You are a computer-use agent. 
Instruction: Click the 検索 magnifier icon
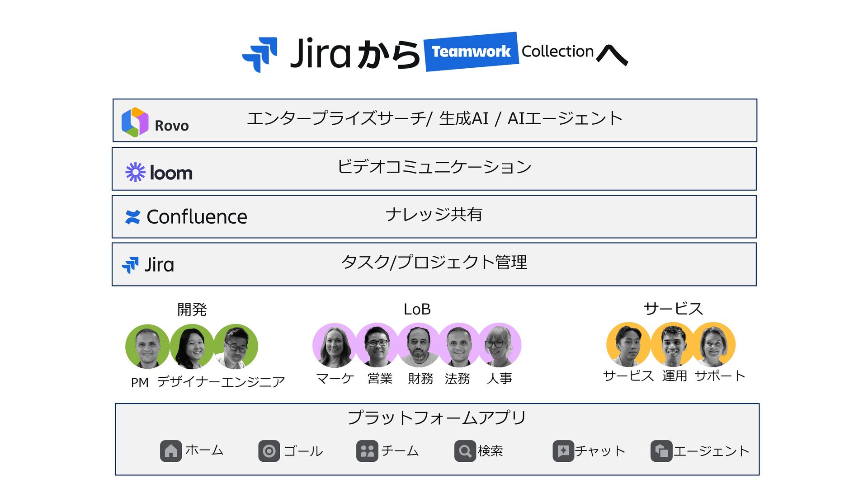[x=465, y=450]
